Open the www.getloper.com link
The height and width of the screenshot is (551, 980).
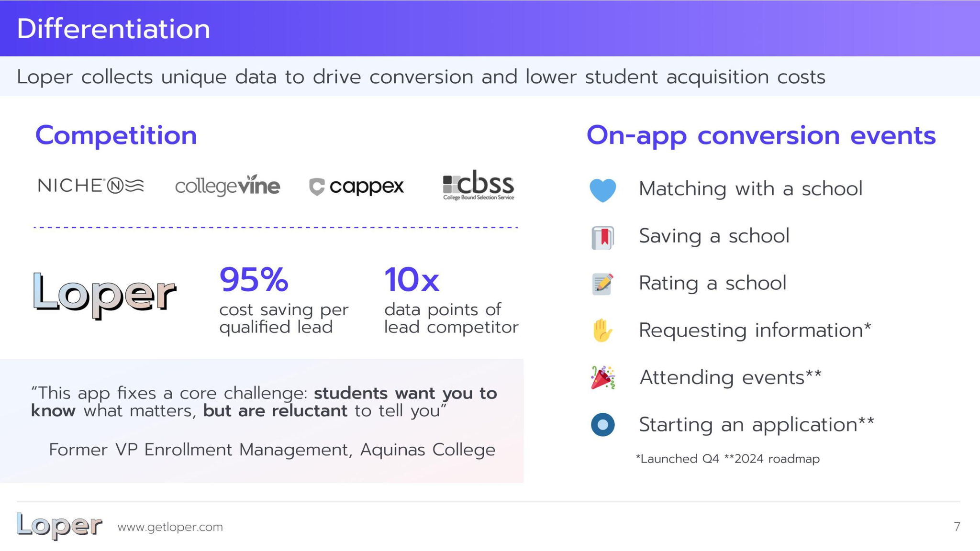pyautogui.click(x=170, y=527)
